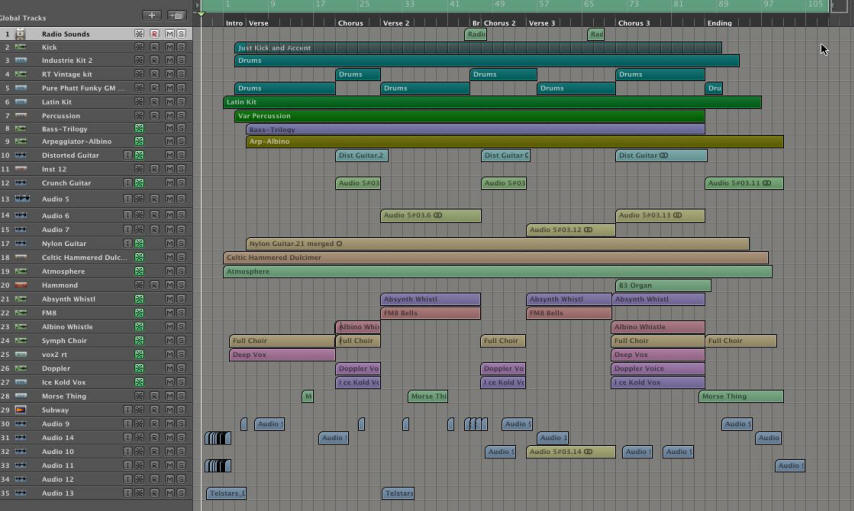This screenshot has height=511, width=854.
Task: Select the Absynth Whistl track name
Action: click(69, 299)
